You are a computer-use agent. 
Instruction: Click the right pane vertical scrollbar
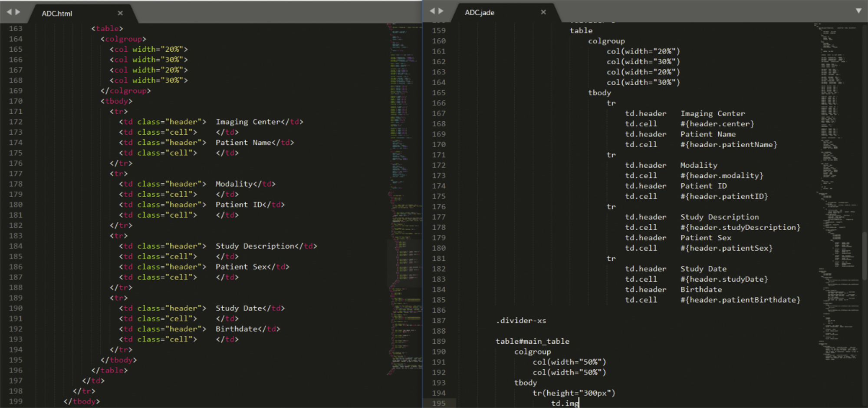click(x=864, y=256)
